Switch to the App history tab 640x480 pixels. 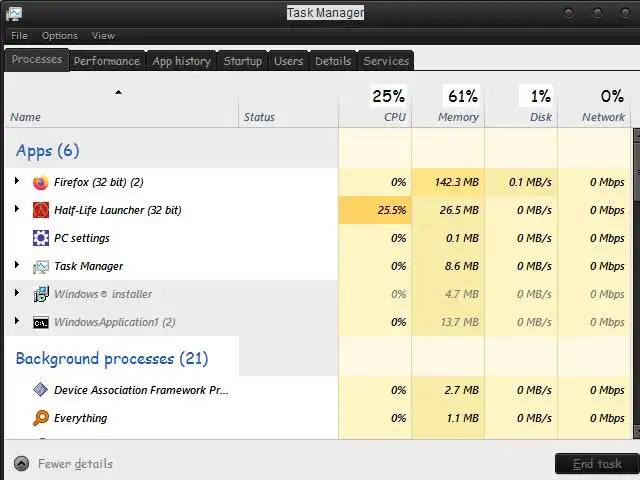click(181, 61)
